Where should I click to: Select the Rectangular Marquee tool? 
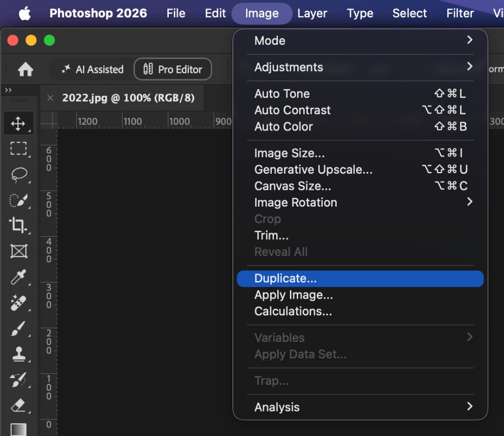(x=18, y=149)
